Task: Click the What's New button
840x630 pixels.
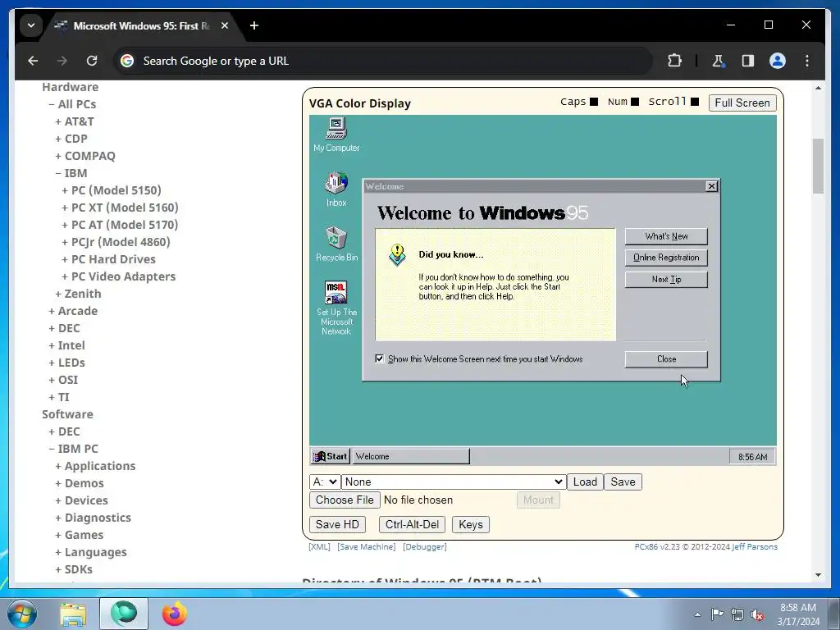Action: (x=666, y=236)
